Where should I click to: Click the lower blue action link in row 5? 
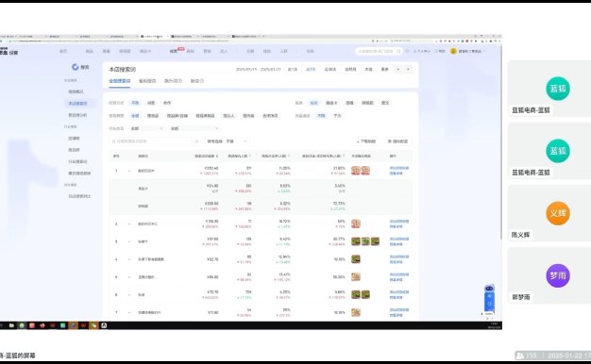coord(396,280)
